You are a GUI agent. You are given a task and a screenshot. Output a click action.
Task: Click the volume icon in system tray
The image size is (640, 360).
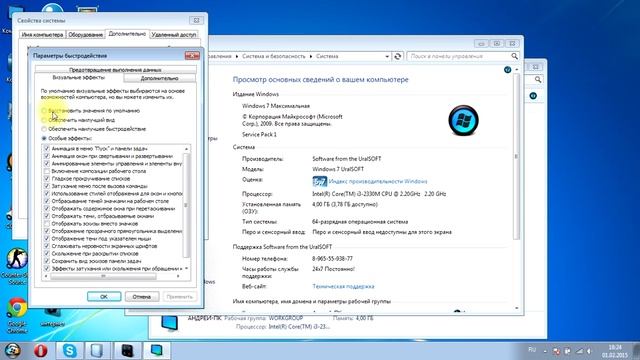[x=589, y=351]
